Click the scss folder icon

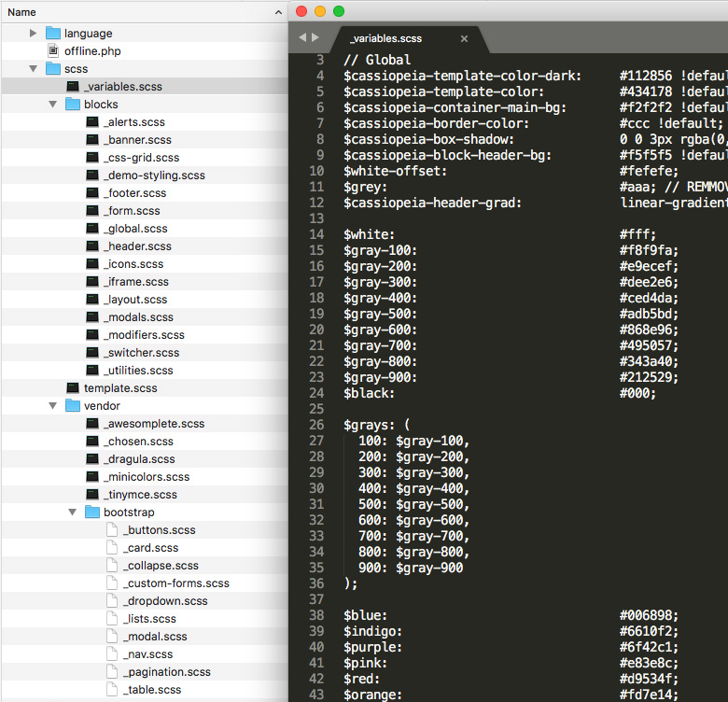coord(53,68)
